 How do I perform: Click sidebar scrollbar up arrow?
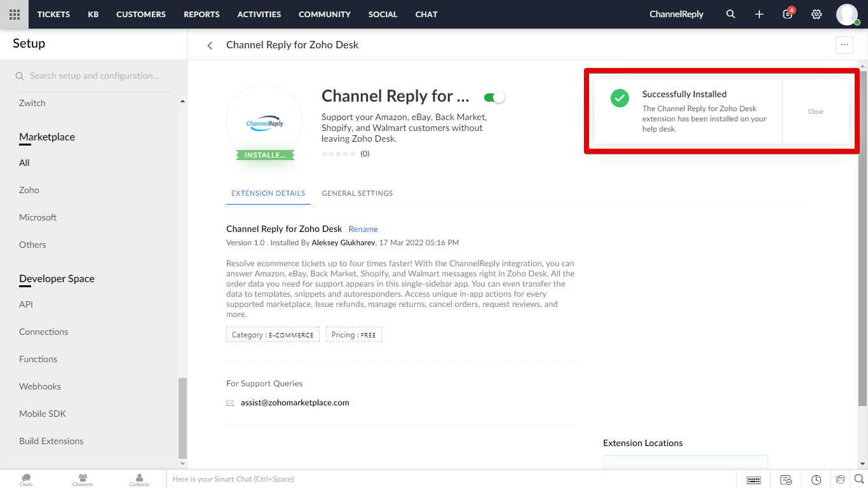[x=183, y=102]
